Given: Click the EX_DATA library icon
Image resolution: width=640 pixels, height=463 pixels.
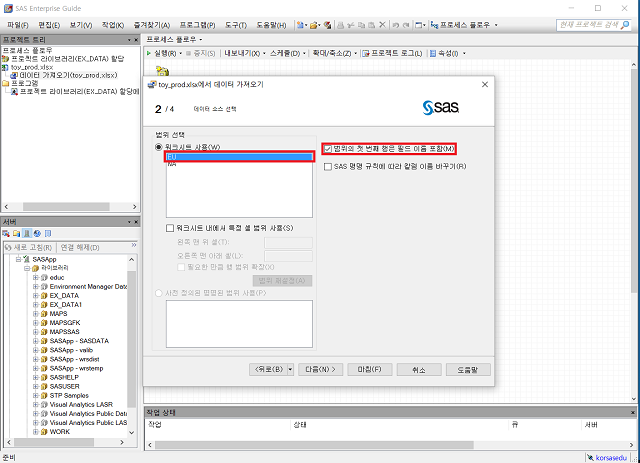Looking at the screenshot, I should (44, 296).
